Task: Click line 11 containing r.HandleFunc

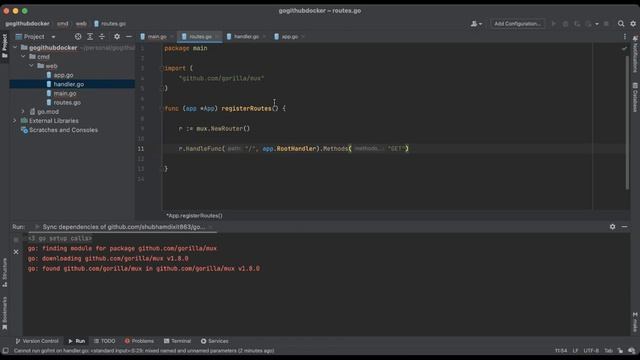Action: pos(294,149)
